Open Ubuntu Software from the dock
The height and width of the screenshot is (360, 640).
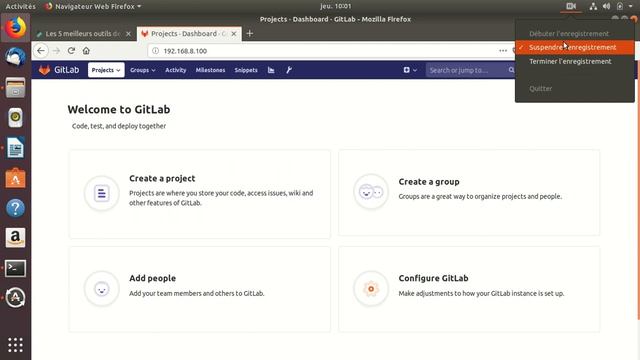pos(16,178)
